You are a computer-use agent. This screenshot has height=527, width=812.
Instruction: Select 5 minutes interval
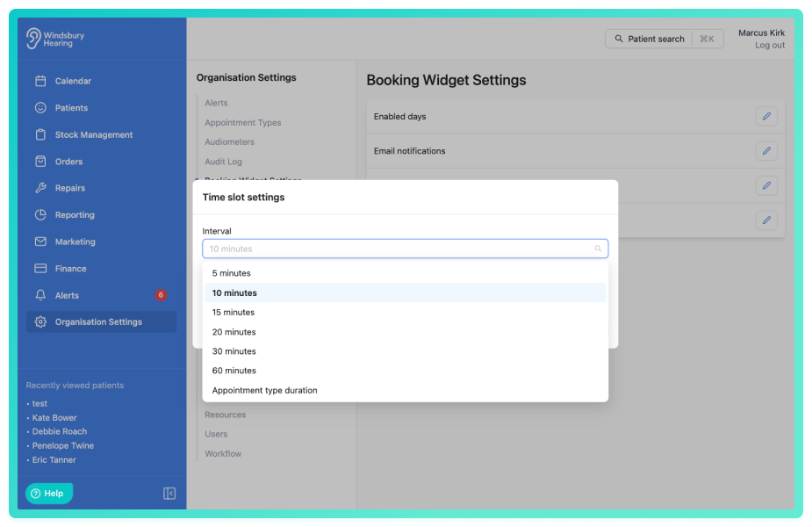[x=405, y=273]
